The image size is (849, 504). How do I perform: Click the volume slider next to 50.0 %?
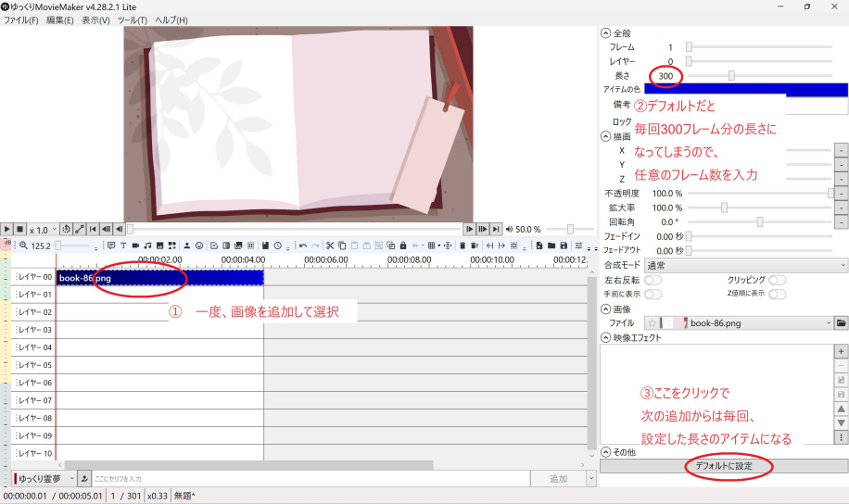coord(570,230)
